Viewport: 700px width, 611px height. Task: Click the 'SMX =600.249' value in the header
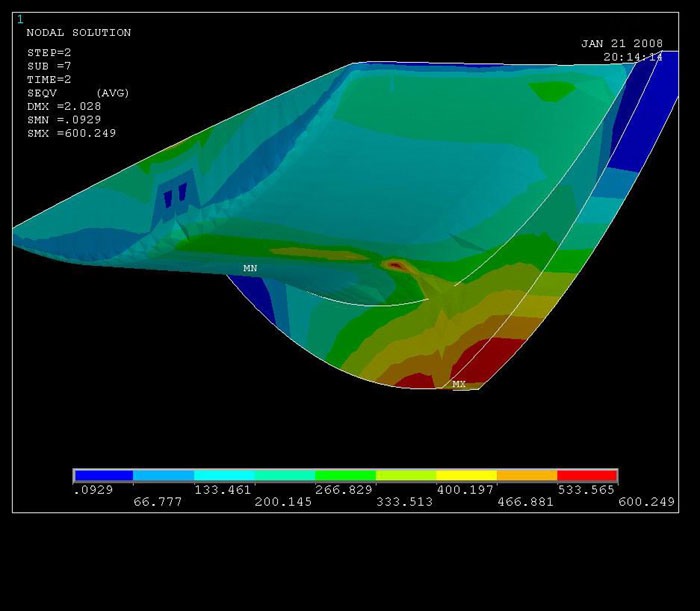71,133
